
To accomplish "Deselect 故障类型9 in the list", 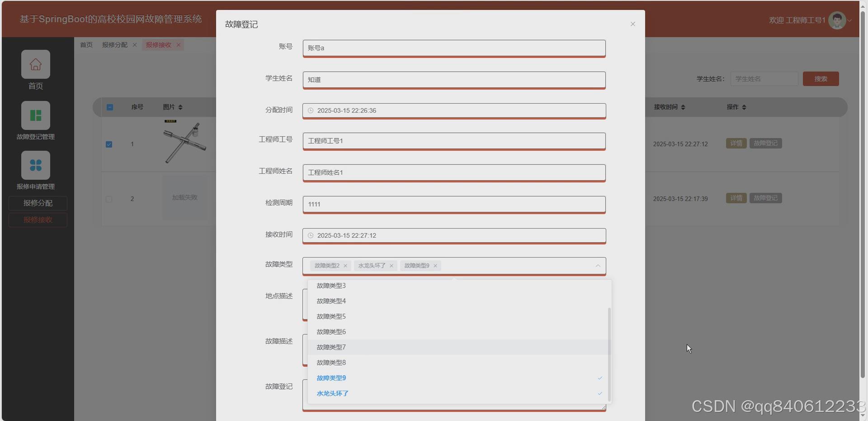I will (x=458, y=378).
